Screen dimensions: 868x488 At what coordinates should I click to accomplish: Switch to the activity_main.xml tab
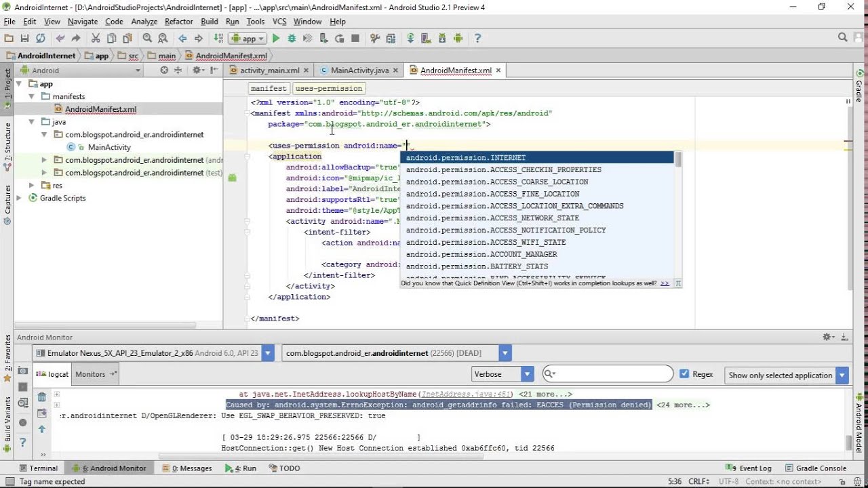269,70
